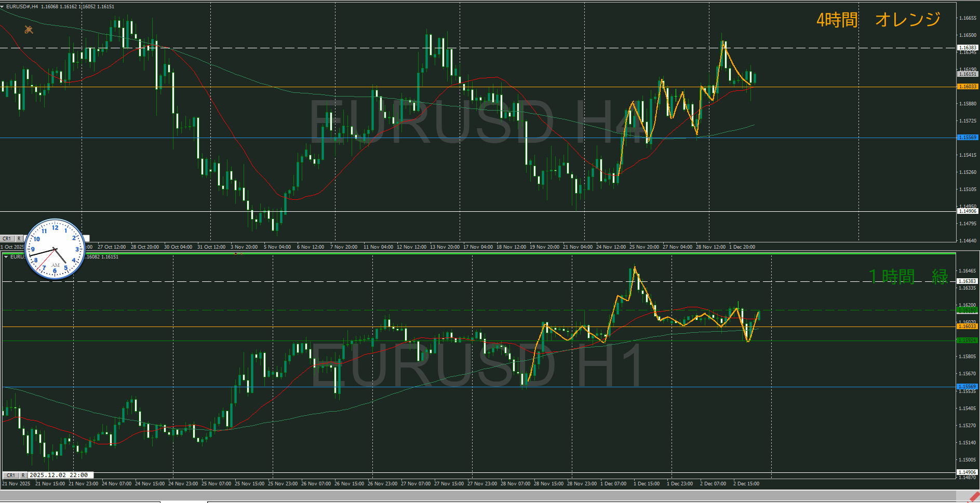The image size is (980, 503).
Task: Click the 1 Dec 20:00 time label on H4 axis
Action: [x=742, y=247]
